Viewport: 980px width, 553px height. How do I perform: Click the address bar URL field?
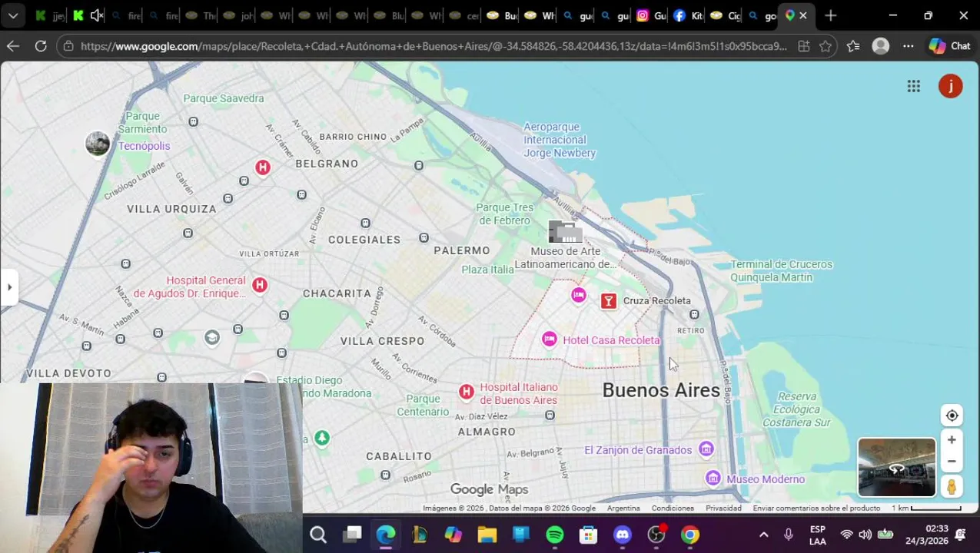434,46
